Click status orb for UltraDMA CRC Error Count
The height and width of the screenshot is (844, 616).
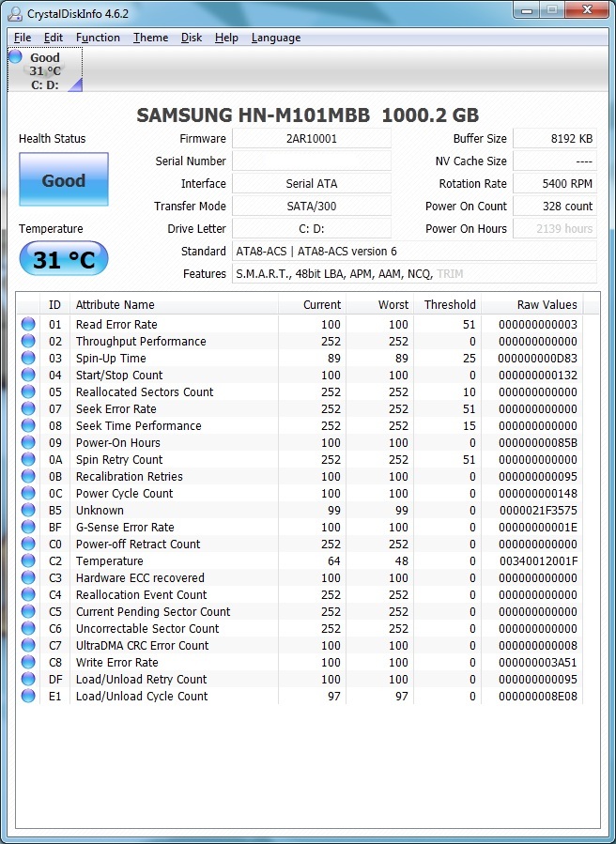click(28, 645)
